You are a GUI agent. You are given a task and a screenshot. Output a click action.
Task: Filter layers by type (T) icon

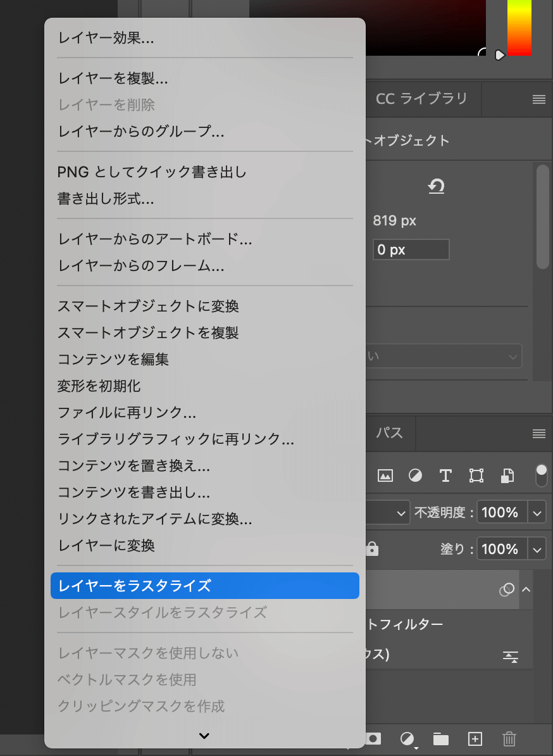pos(445,476)
